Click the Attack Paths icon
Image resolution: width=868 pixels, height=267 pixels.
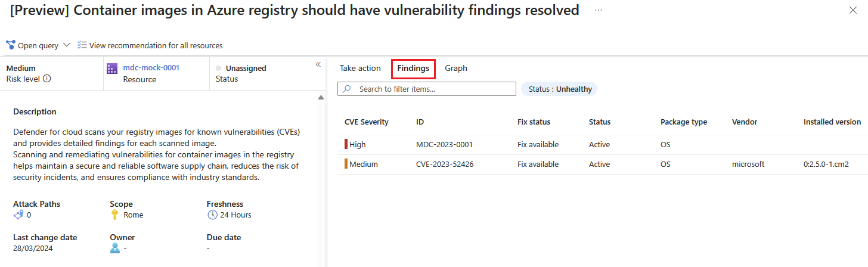tap(18, 215)
